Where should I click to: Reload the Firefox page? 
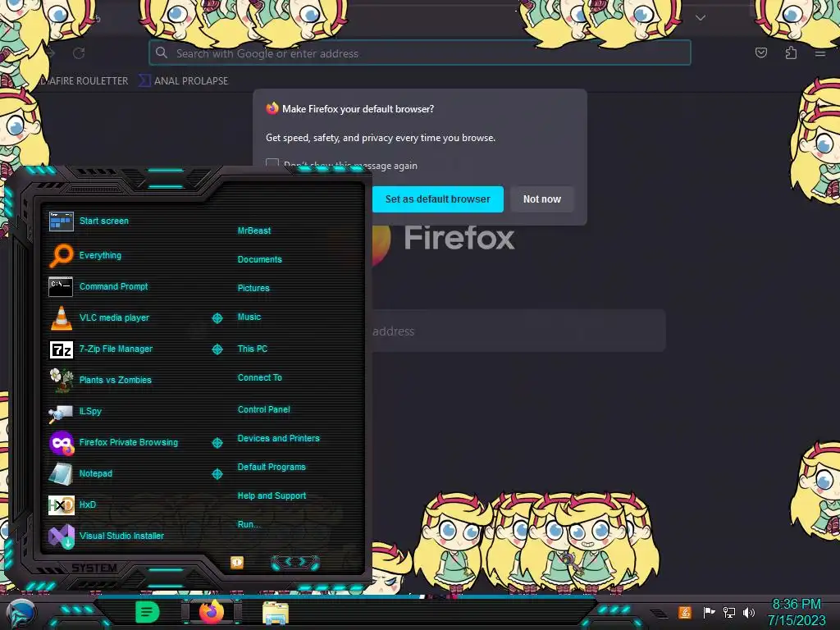click(x=79, y=53)
